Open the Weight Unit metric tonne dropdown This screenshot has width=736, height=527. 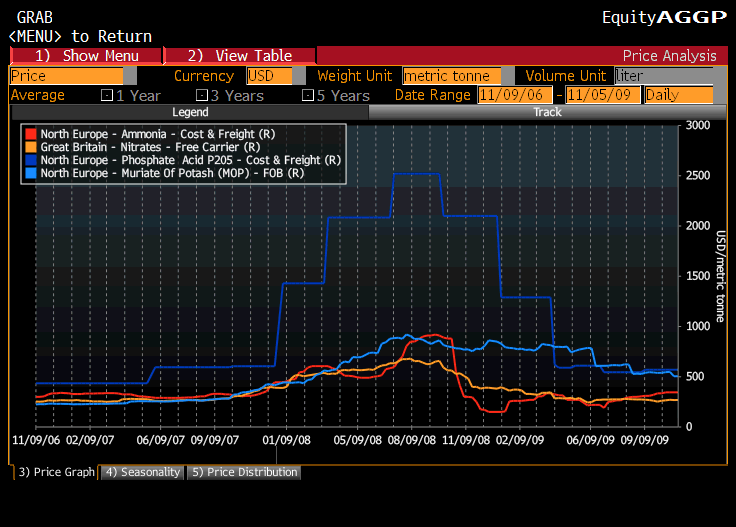point(452,76)
